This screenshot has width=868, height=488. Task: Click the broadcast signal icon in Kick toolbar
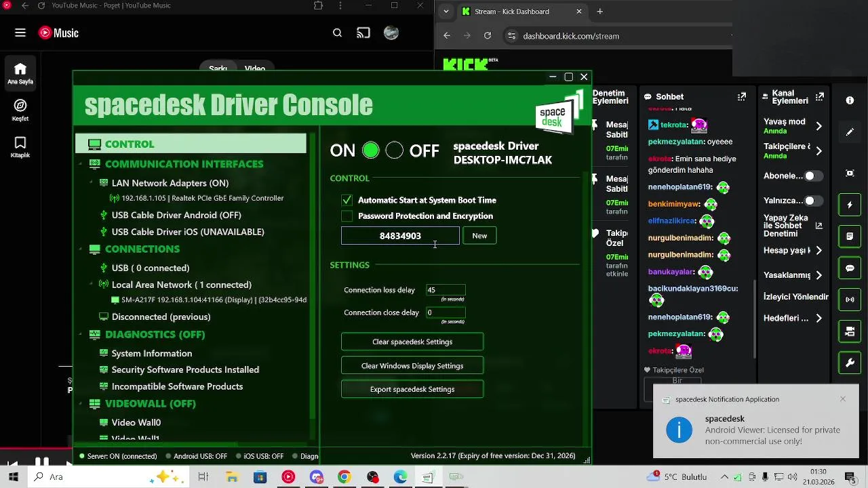coord(850,300)
